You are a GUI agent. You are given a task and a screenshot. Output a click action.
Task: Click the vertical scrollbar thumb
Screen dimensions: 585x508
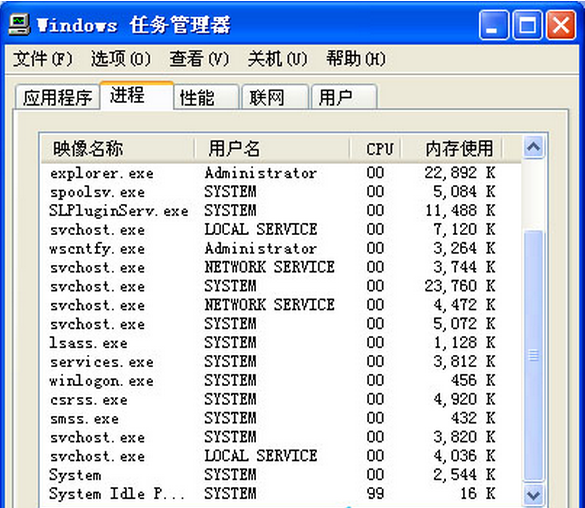(x=533, y=356)
